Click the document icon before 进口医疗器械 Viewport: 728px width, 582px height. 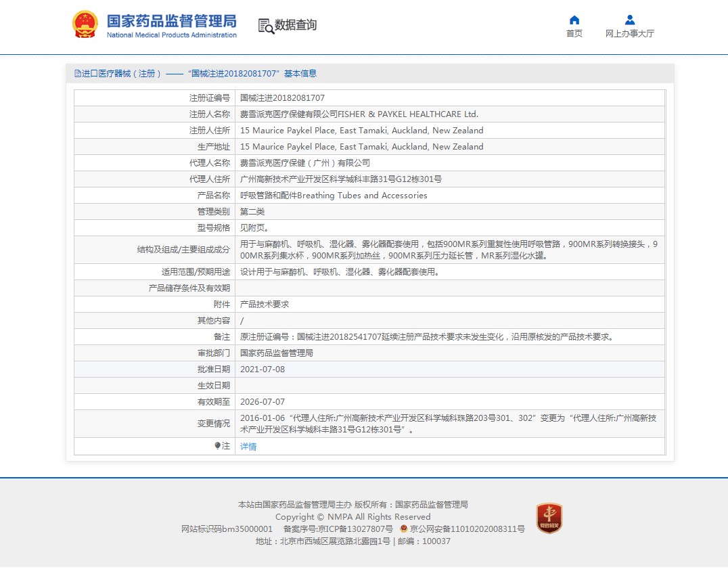click(78, 73)
